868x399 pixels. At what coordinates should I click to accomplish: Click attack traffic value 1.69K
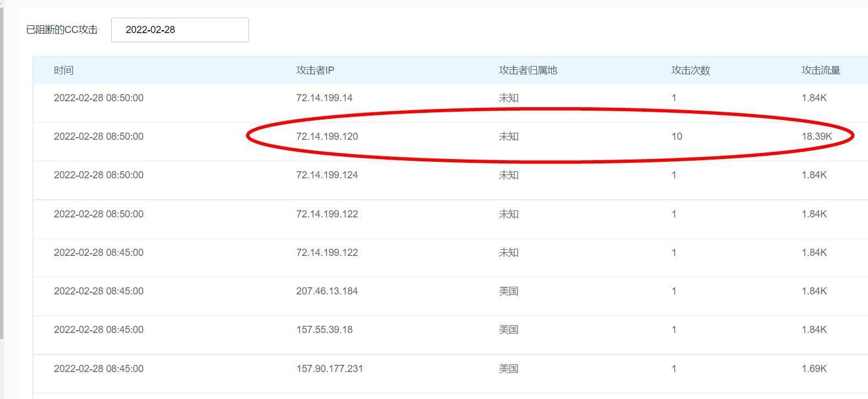(815, 369)
